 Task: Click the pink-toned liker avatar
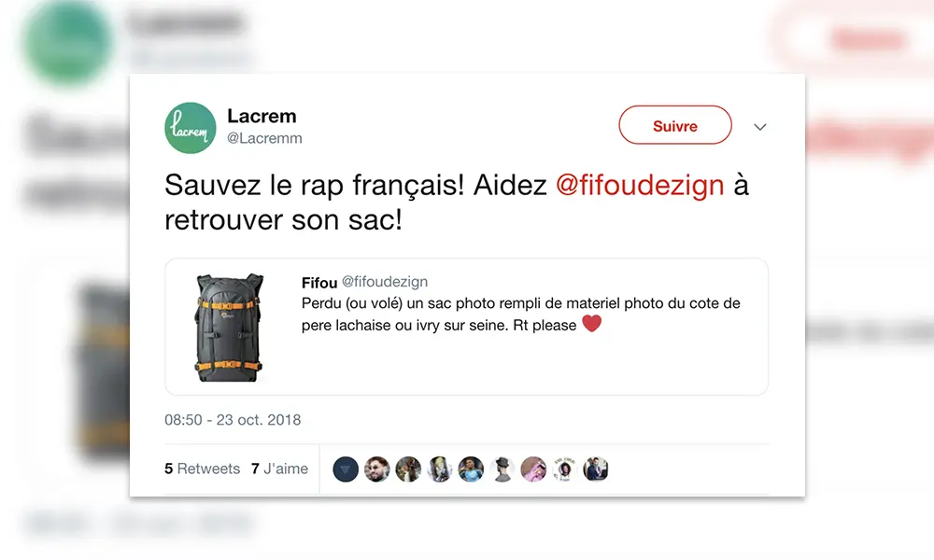pos(533,469)
